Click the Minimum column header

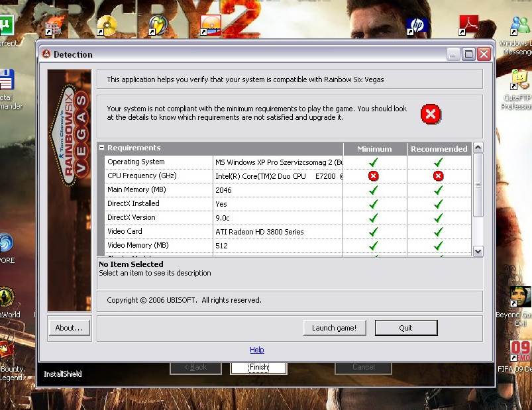[374, 149]
